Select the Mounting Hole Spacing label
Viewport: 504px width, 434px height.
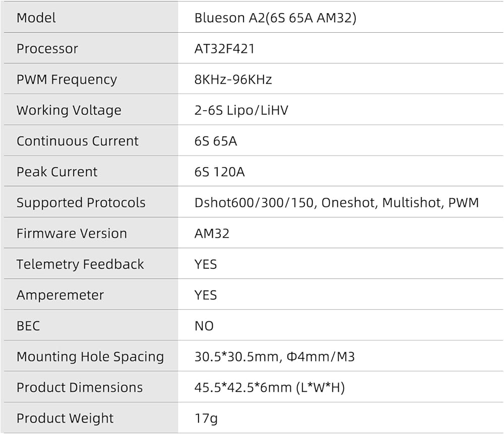pyautogui.click(x=90, y=357)
